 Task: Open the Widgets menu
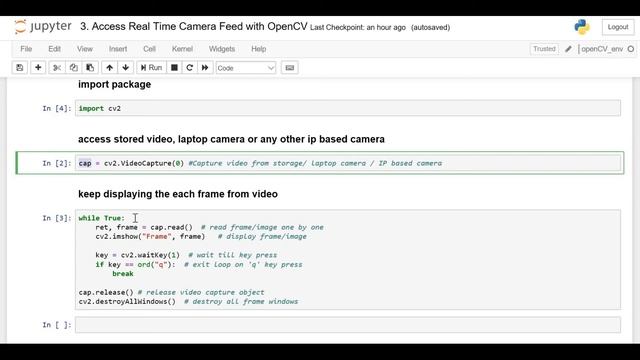(x=222, y=49)
